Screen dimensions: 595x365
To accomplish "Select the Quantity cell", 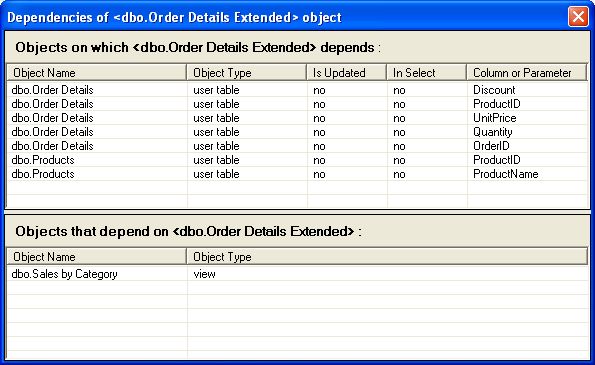I will 493,132.
